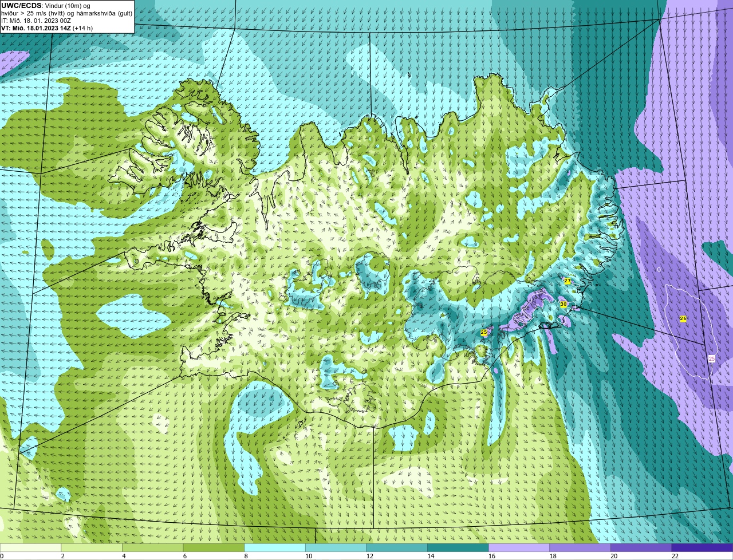Click the yellow gust label 30

point(563,304)
